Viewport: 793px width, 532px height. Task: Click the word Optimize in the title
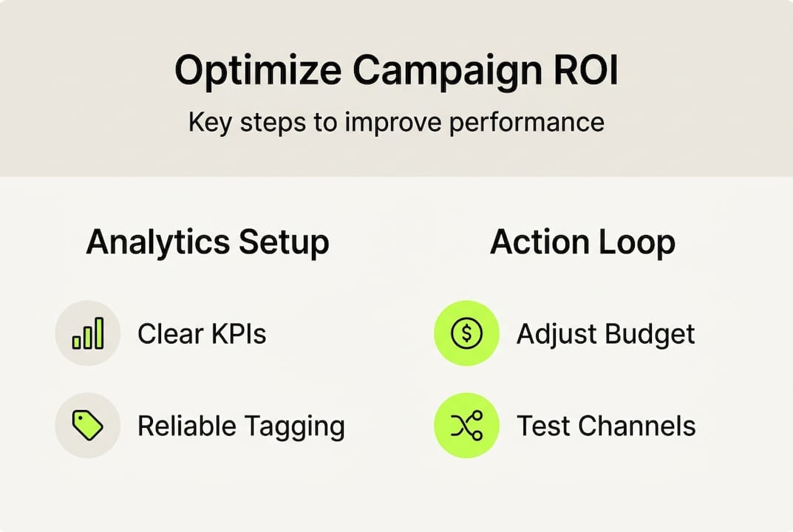click(x=257, y=72)
